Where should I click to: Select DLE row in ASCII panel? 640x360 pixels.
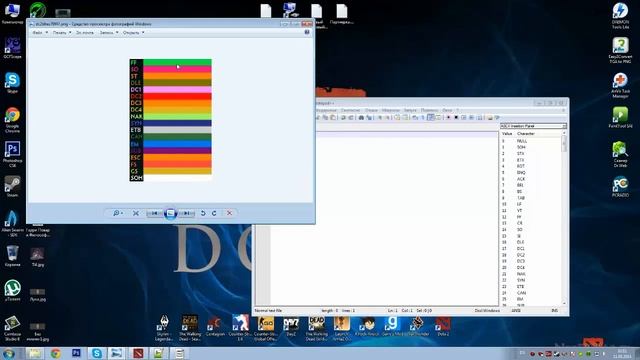(531, 242)
